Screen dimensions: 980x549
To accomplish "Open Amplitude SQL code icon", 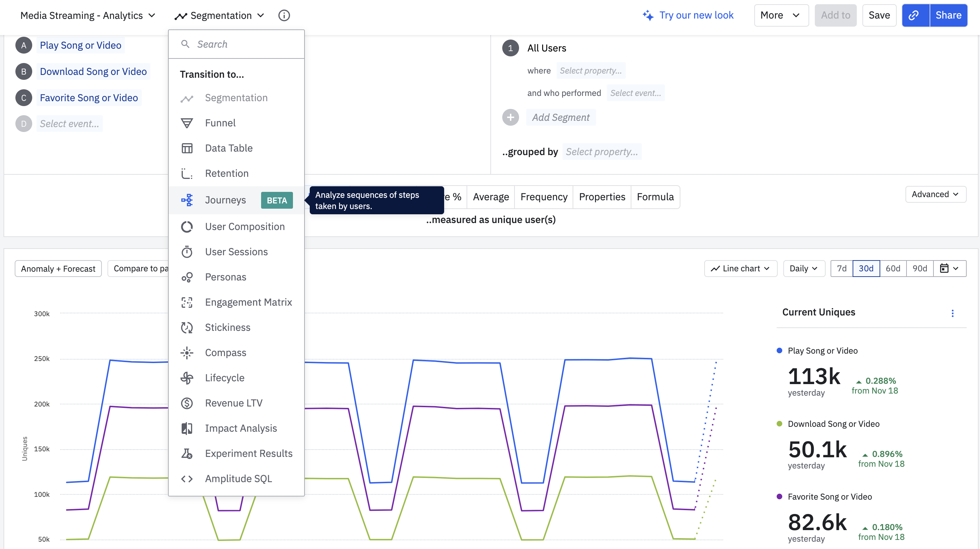I will (x=187, y=479).
